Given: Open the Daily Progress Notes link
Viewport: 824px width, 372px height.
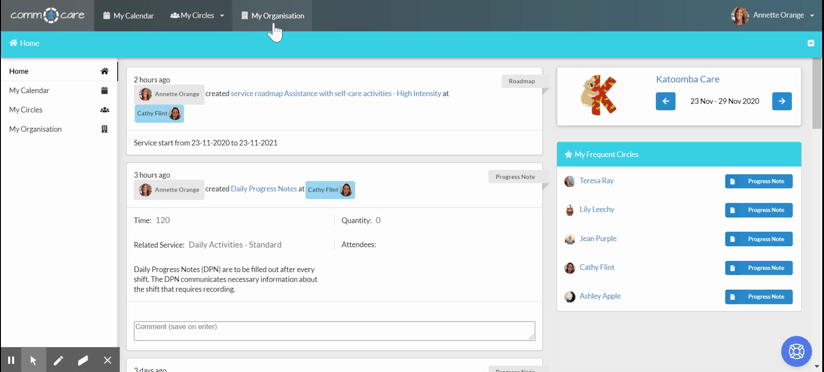Looking at the screenshot, I should click(x=264, y=189).
